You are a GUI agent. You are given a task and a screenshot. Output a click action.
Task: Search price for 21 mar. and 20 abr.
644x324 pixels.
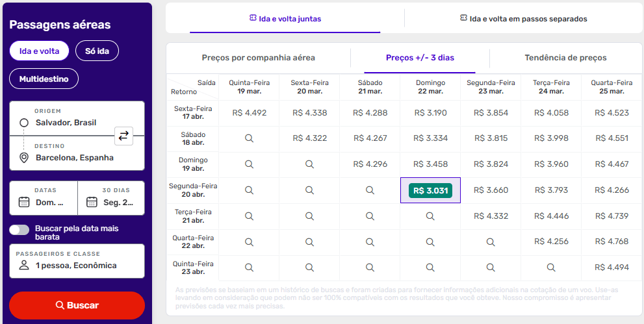[370, 190]
